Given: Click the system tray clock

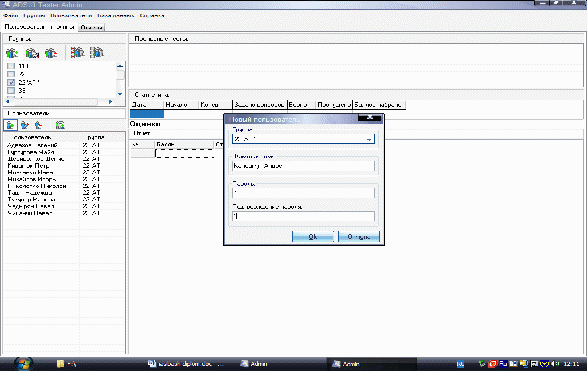Looking at the screenshot, I should 571,364.
